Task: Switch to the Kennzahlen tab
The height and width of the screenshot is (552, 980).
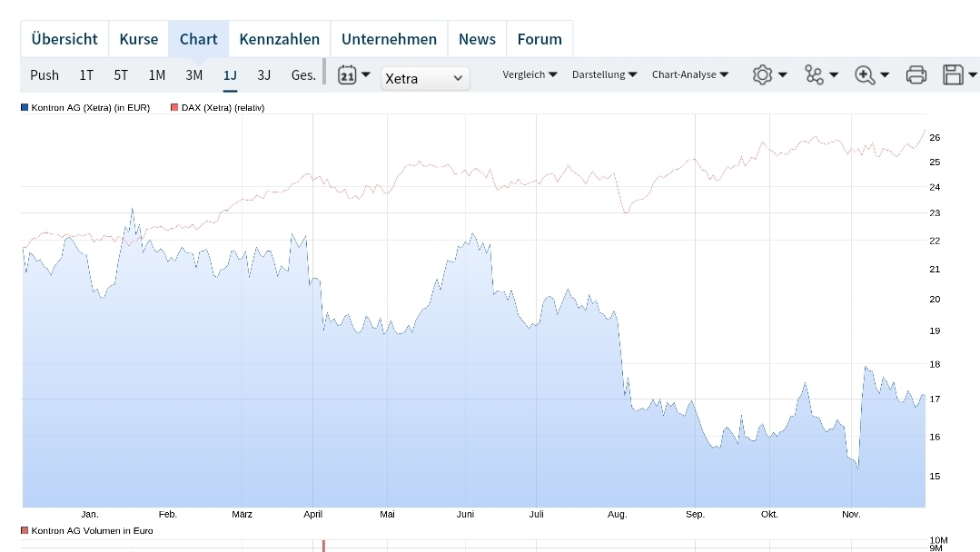Action: (279, 38)
